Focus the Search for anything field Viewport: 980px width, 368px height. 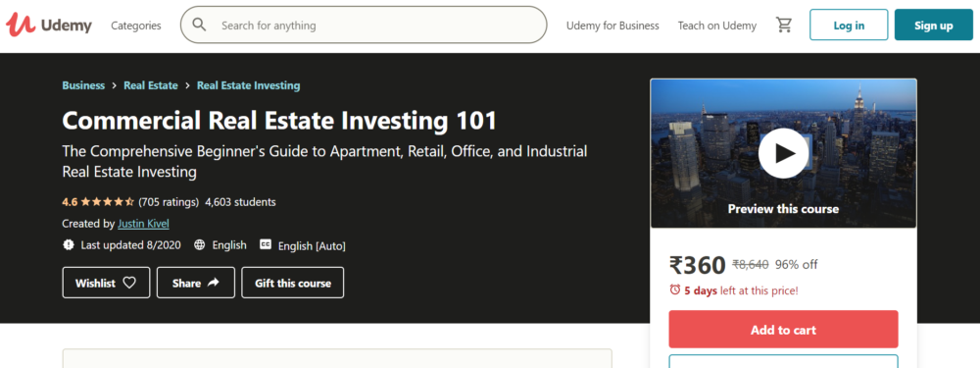[364, 26]
